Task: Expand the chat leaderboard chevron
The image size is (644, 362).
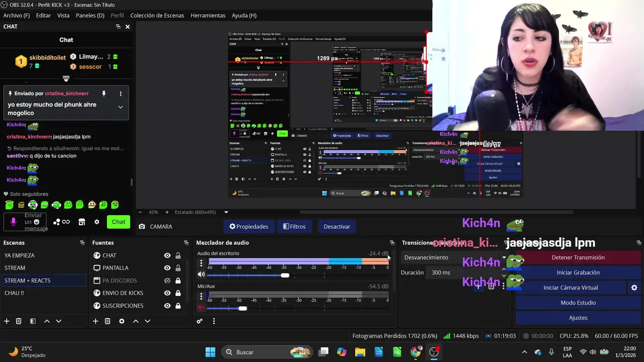Action: (66, 79)
